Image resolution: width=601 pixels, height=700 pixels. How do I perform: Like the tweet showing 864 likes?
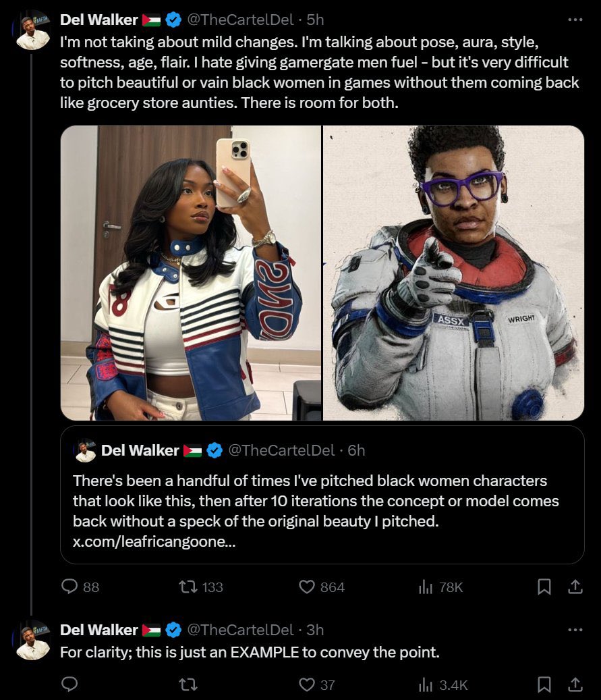tap(308, 587)
